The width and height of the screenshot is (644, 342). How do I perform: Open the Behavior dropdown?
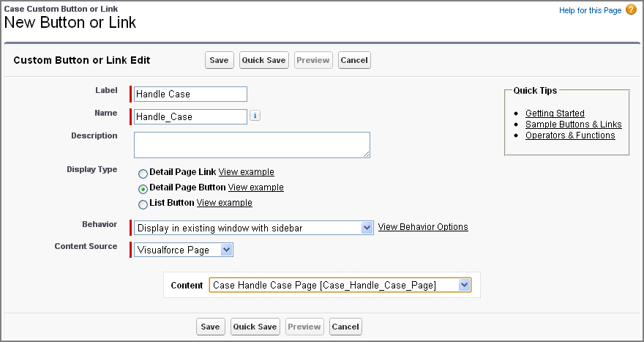(254, 228)
